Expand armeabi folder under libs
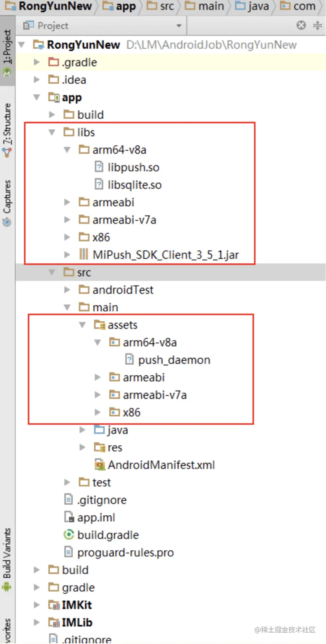This screenshot has height=644, width=326. [x=67, y=202]
